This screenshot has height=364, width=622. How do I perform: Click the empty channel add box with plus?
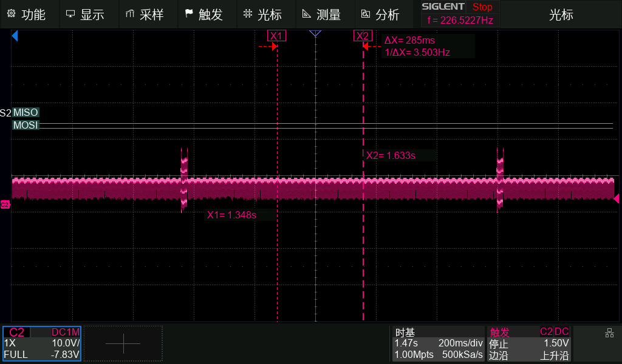pyautogui.click(x=123, y=343)
